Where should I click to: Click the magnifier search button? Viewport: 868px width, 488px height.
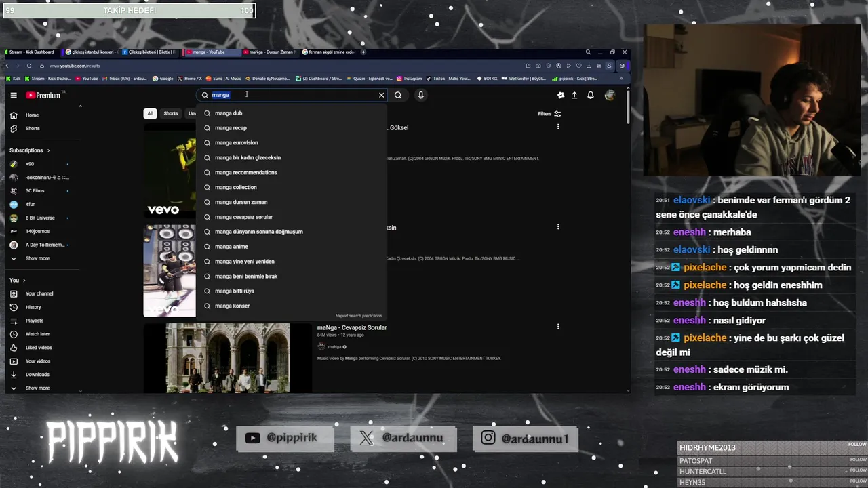[398, 95]
